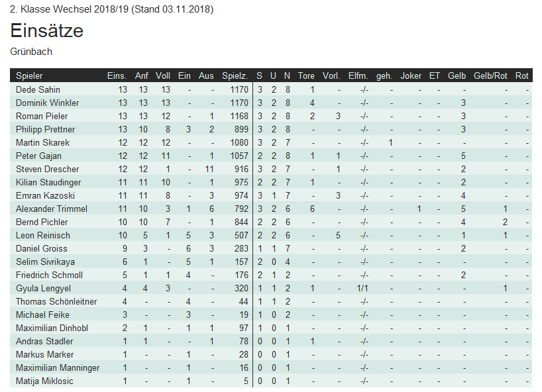Click the Eins. column header
The image size is (542, 392).
pyautogui.click(x=117, y=75)
